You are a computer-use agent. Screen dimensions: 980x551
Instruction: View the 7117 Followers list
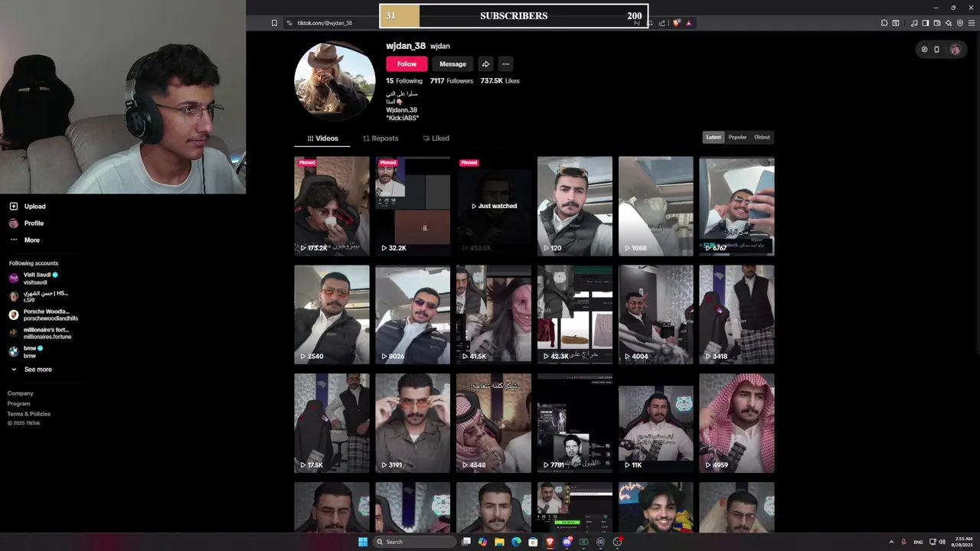452,80
